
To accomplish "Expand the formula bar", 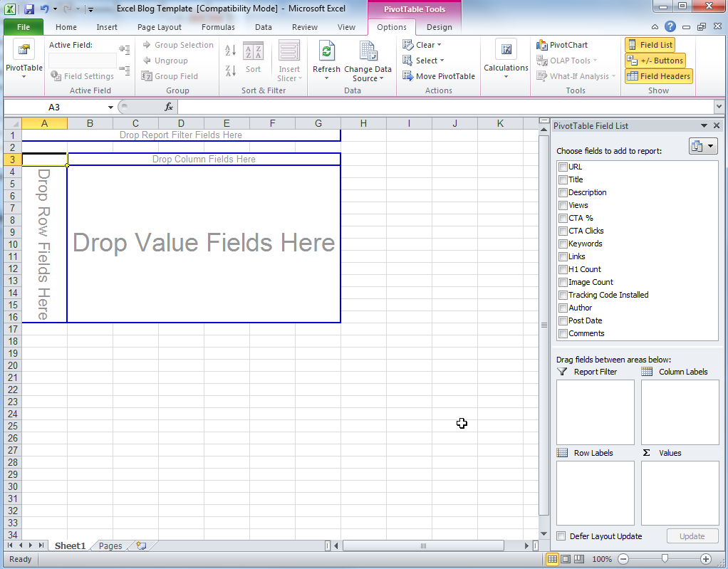I will click(719, 107).
